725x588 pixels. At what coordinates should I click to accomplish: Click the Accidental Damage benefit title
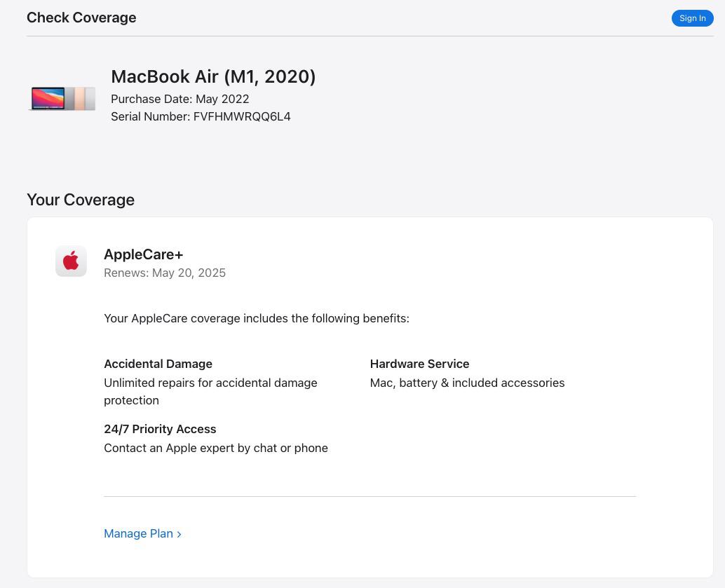coord(158,364)
